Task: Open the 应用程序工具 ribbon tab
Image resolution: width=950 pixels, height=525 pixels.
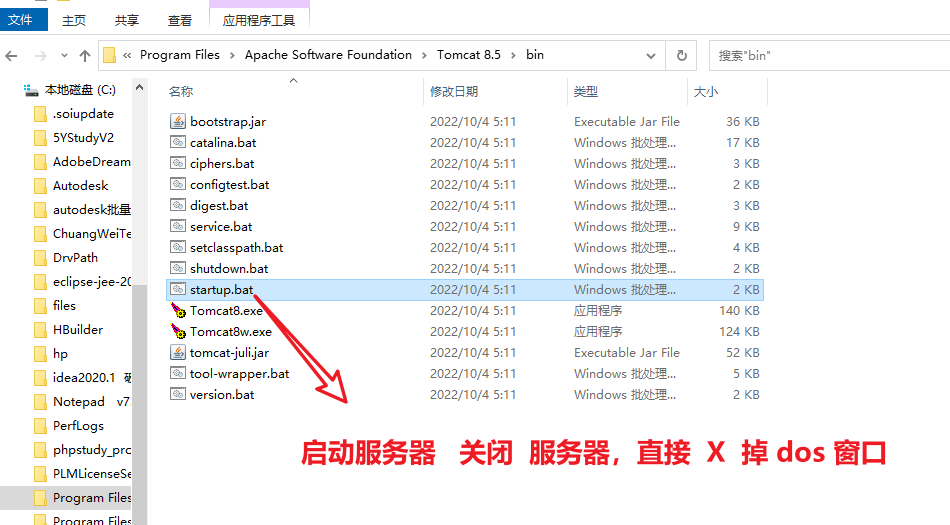Action: coord(259,21)
